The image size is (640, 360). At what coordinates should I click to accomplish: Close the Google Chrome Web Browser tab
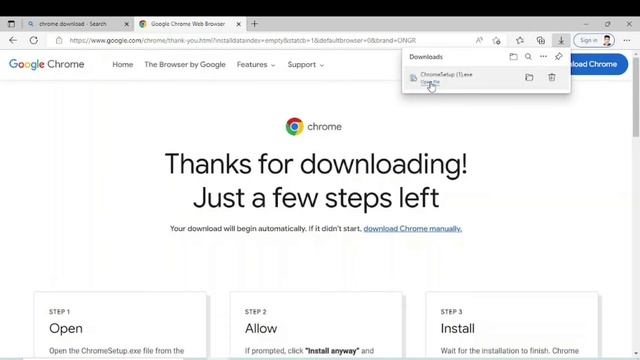(239, 24)
